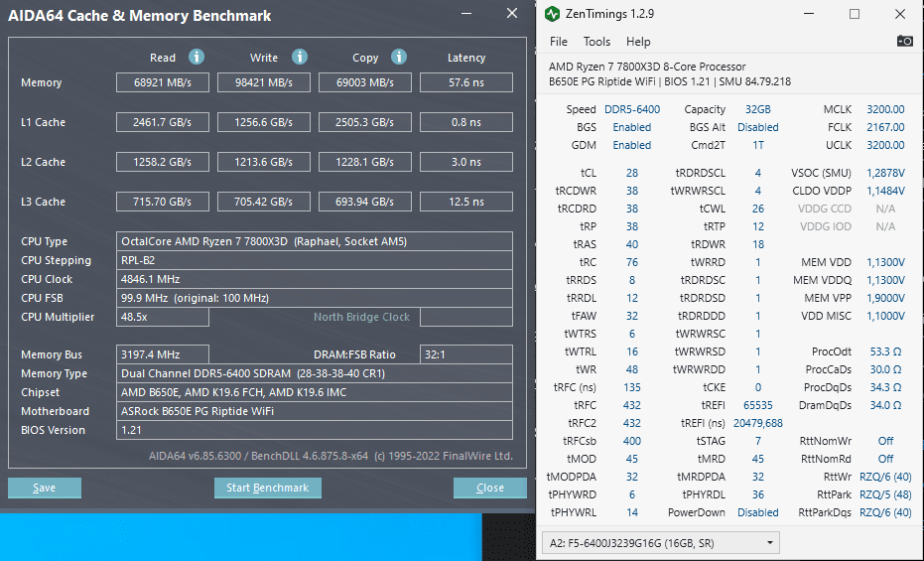Viewport: 924px width, 561px height.
Task: Click the VSOC (SMU) value 1,2878V
Action: pyautogui.click(x=885, y=173)
